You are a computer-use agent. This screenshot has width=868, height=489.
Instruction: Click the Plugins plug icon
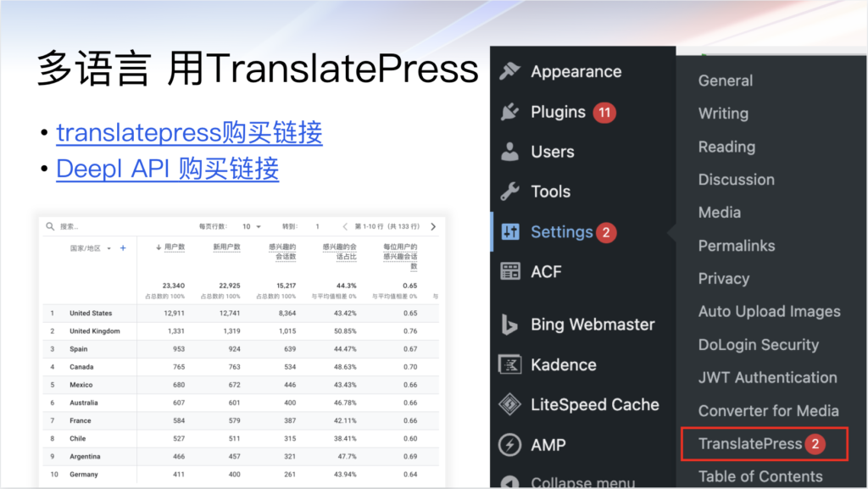point(509,112)
